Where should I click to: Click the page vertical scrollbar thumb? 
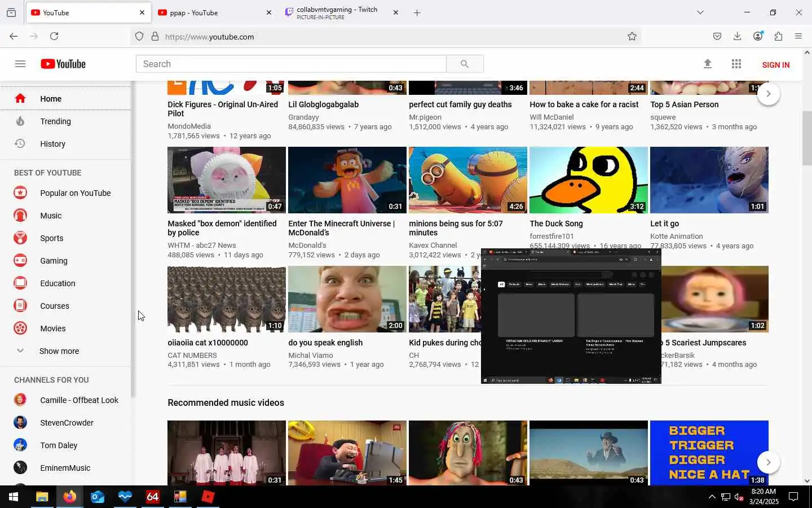807,138
